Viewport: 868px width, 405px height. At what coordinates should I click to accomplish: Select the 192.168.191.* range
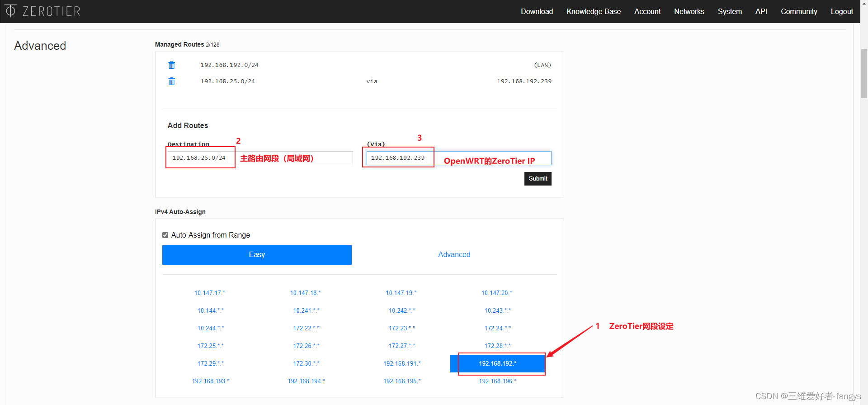tap(402, 363)
